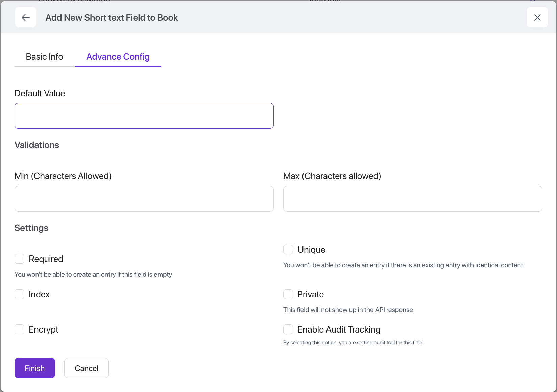Check the Index checkbox
The image size is (557, 392).
click(x=20, y=294)
